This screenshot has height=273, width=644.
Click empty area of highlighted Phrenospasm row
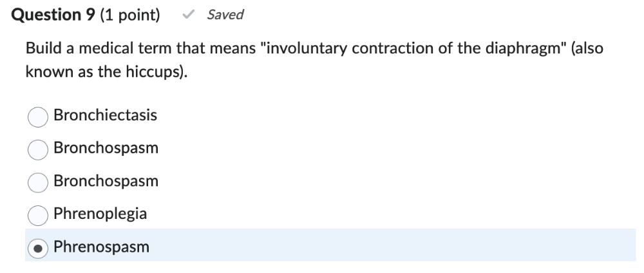tap(386, 246)
